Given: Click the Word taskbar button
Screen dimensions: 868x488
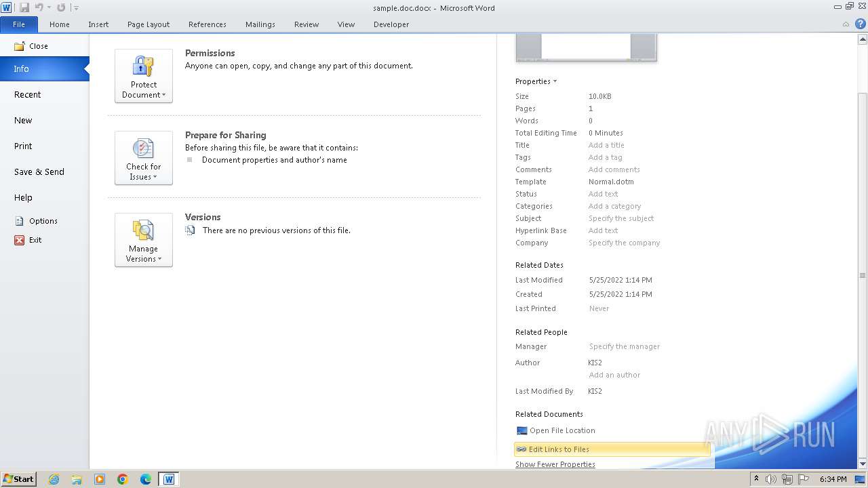Looking at the screenshot, I should click(x=169, y=479).
